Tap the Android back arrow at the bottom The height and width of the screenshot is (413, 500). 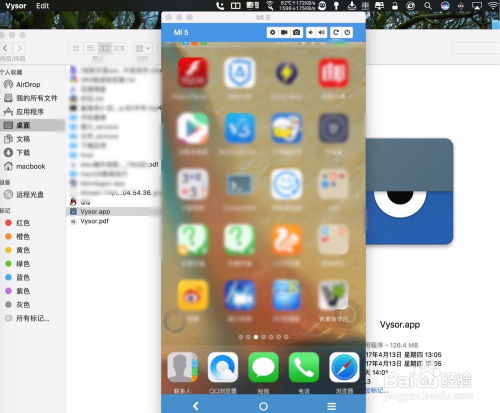click(196, 406)
